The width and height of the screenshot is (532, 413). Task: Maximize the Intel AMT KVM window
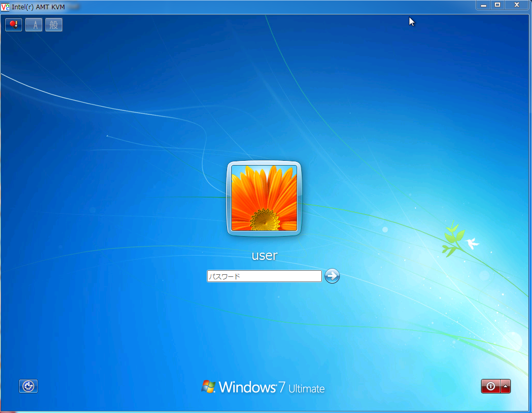point(497,5)
